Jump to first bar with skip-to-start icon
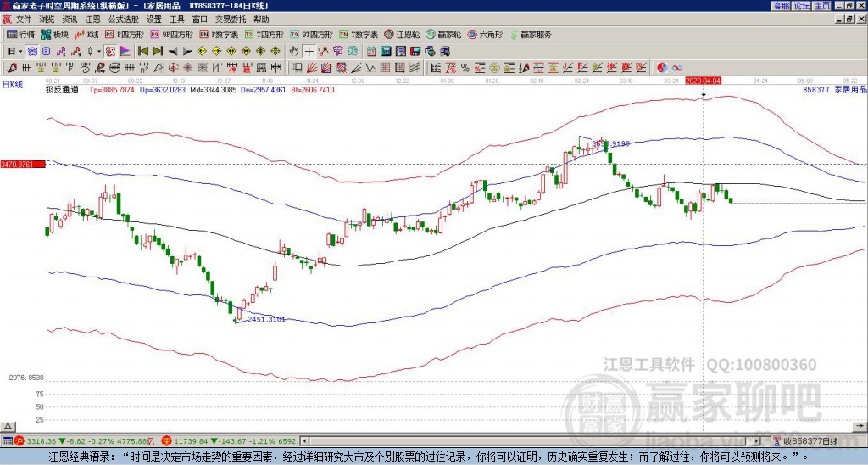Screen dimensions: 868x465 [143, 52]
